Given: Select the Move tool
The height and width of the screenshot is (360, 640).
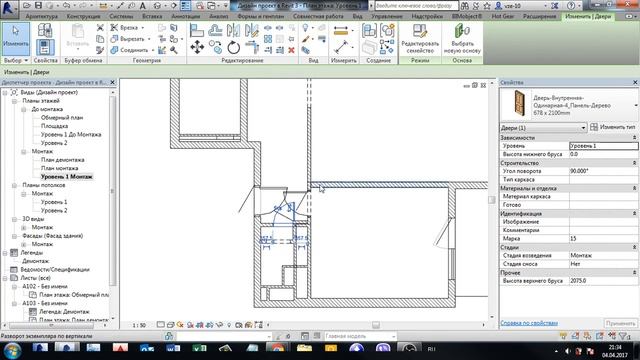Looking at the screenshot, I should click(x=197, y=47).
